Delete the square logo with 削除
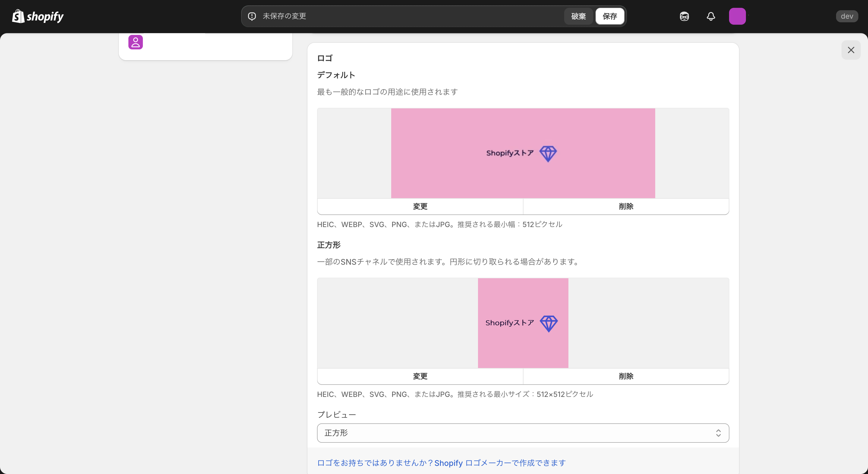Screen dimensions: 868x474 tap(626, 376)
